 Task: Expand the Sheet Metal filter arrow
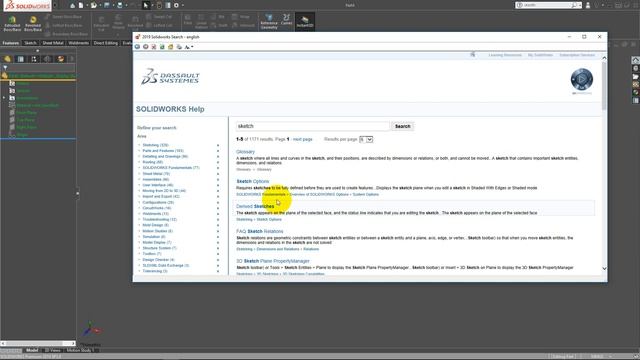[x=218, y=174]
